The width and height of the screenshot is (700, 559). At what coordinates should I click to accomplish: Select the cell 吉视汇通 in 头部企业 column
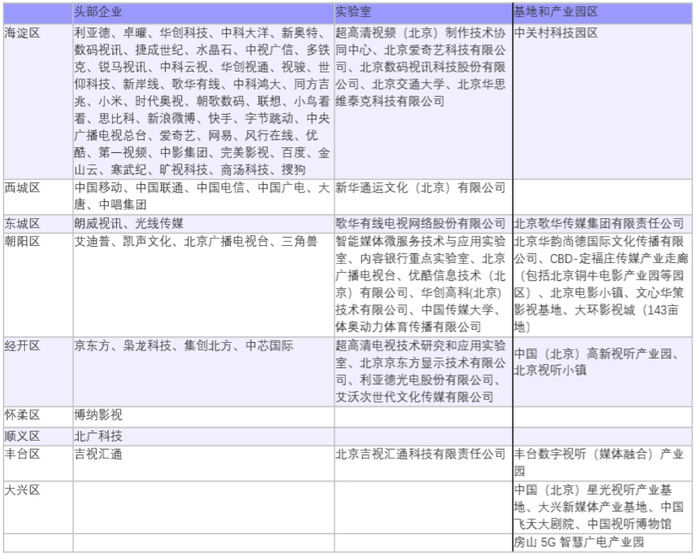204,463
